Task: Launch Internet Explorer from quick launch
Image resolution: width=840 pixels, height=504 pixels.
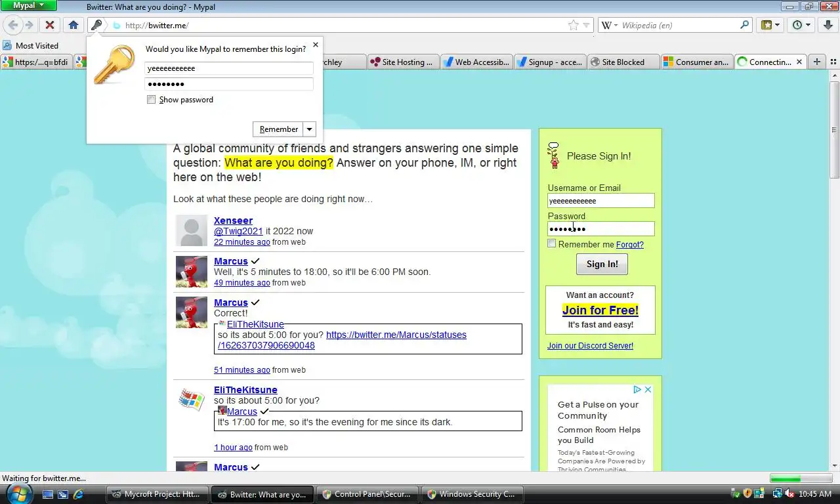Action: 79,494
